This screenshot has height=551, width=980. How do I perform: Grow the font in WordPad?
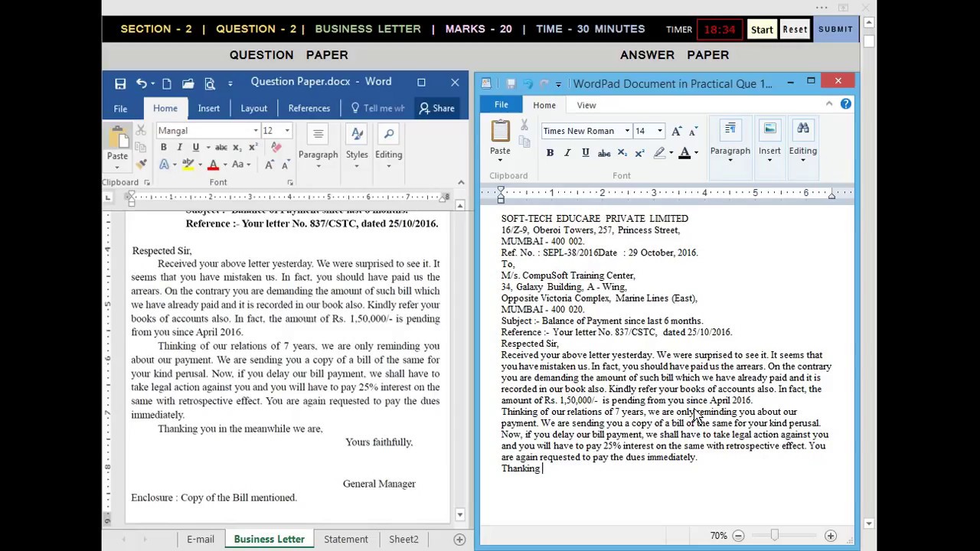(677, 131)
